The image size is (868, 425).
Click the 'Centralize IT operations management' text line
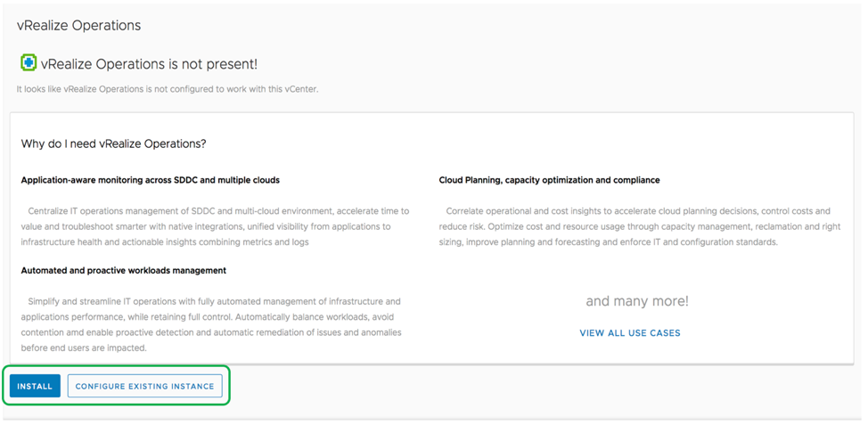coord(218,211)
